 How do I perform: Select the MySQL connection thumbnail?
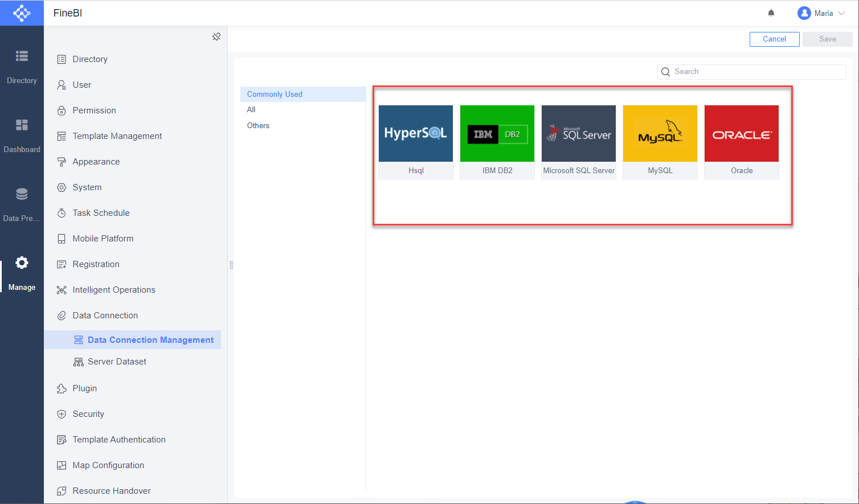660,133
